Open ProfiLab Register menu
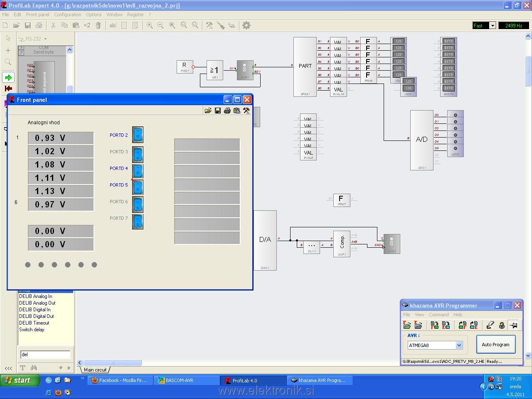 [x=135, y=15]
